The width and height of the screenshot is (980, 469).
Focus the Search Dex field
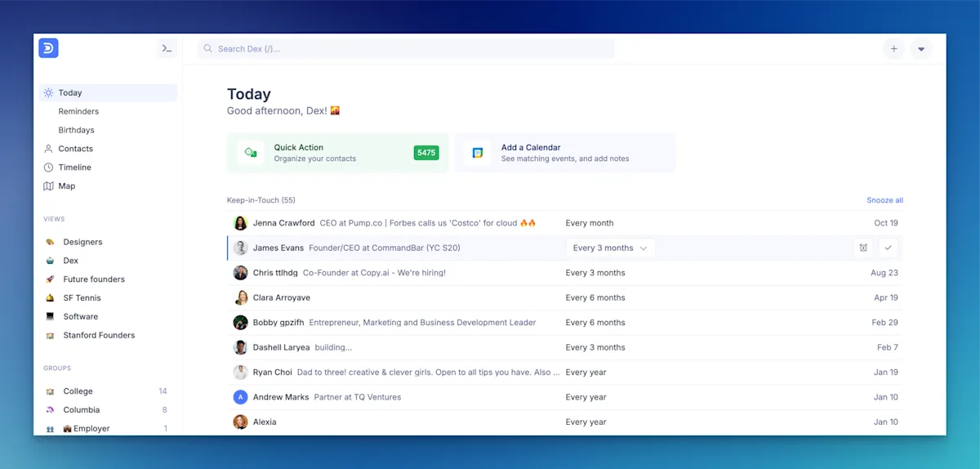(x=406, y=49)
